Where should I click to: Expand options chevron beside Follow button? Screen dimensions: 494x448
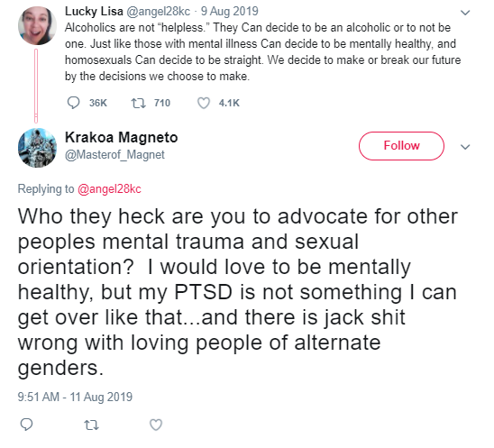pos(465,147)
